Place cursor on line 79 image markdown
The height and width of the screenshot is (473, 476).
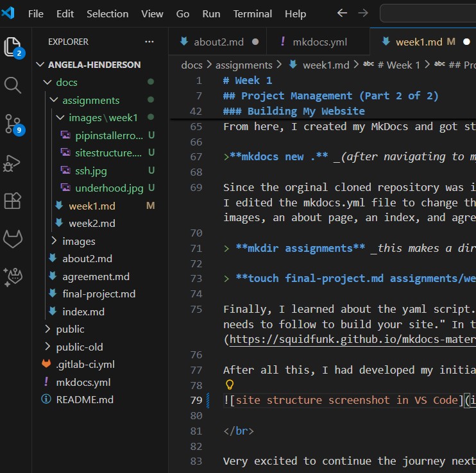coord(349,400)
